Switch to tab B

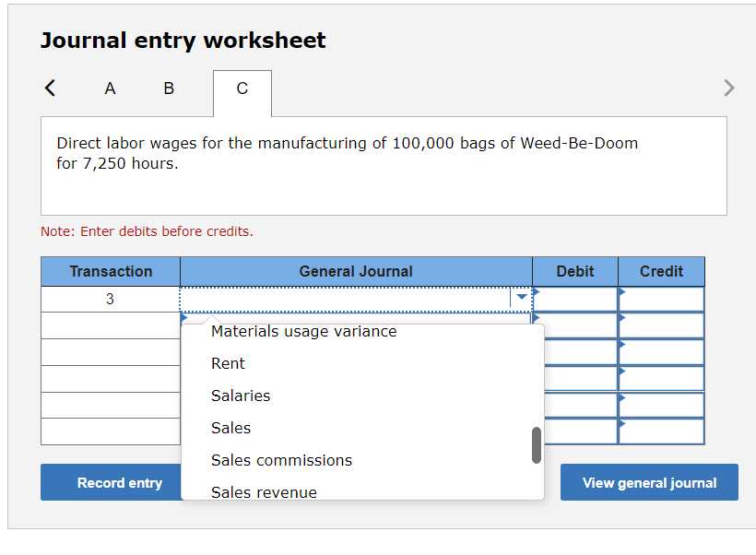point(168,89)
